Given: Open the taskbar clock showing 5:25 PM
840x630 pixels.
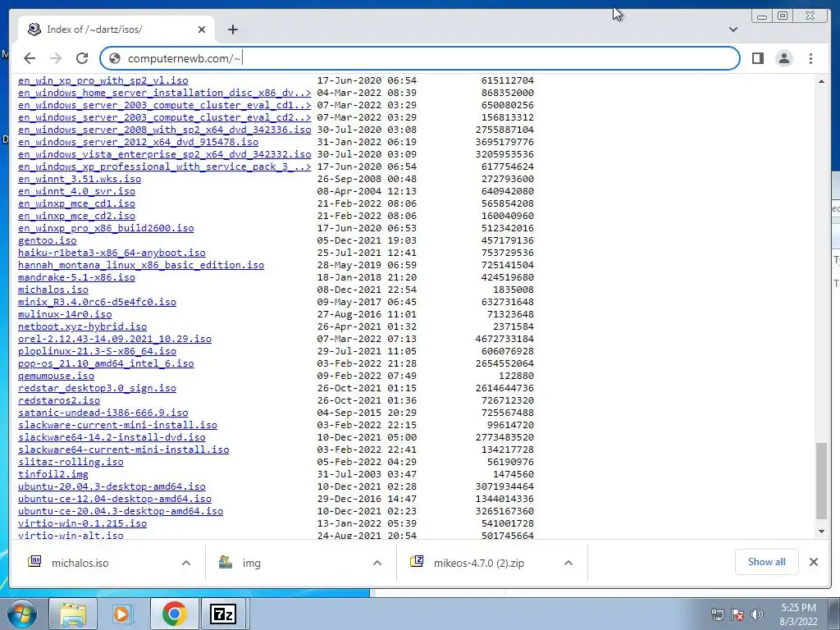Looking at the screenshot, I should [798, 614].
